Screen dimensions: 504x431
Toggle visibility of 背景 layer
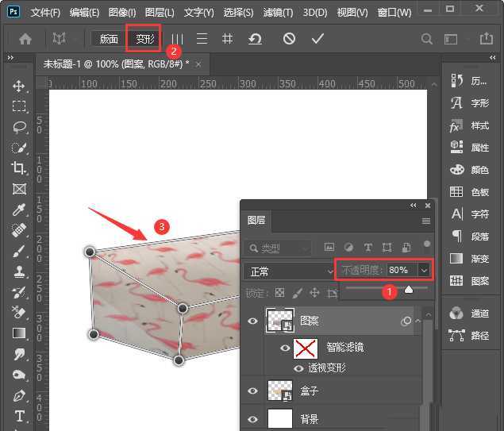253,418
